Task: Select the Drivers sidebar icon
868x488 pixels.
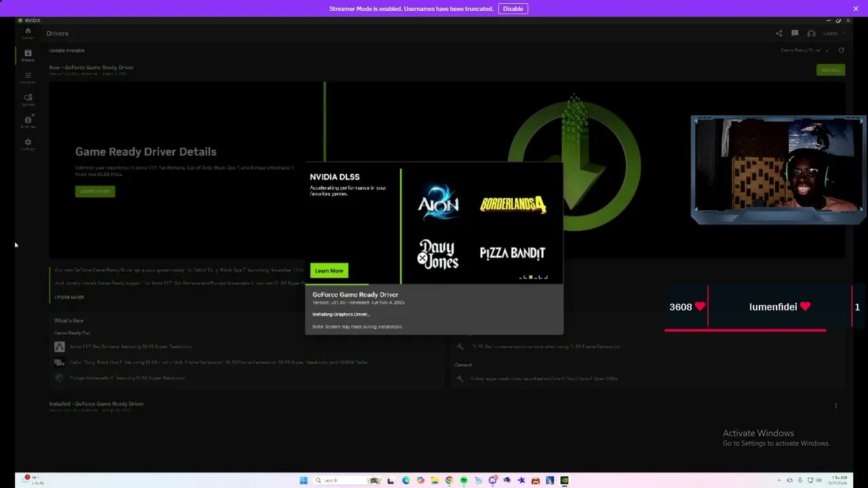Action: coord(28,55)
